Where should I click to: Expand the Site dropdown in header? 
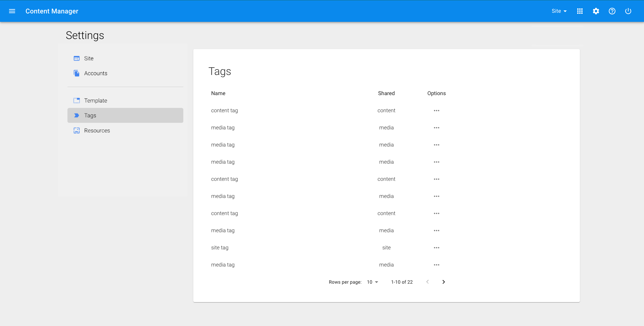point(559,11)
